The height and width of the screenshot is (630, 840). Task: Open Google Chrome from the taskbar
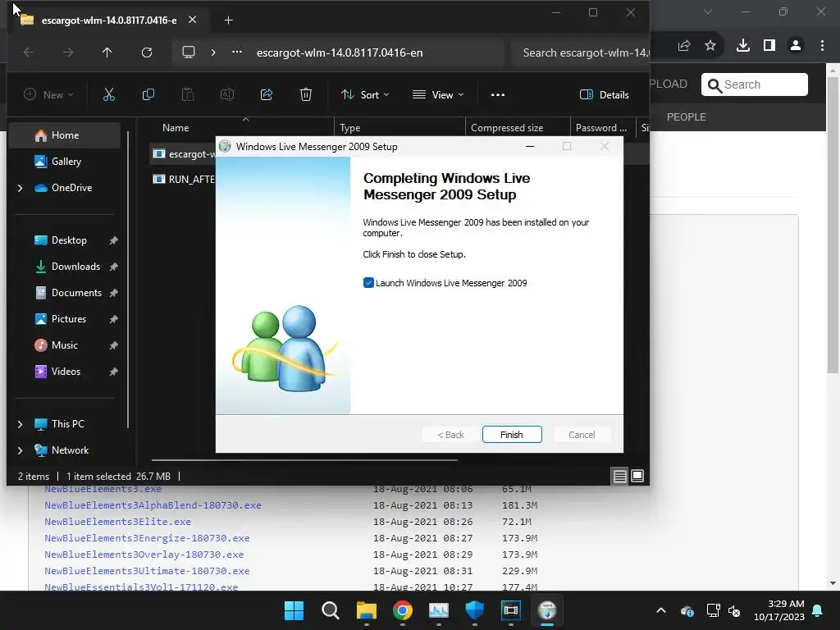point(402,610)
